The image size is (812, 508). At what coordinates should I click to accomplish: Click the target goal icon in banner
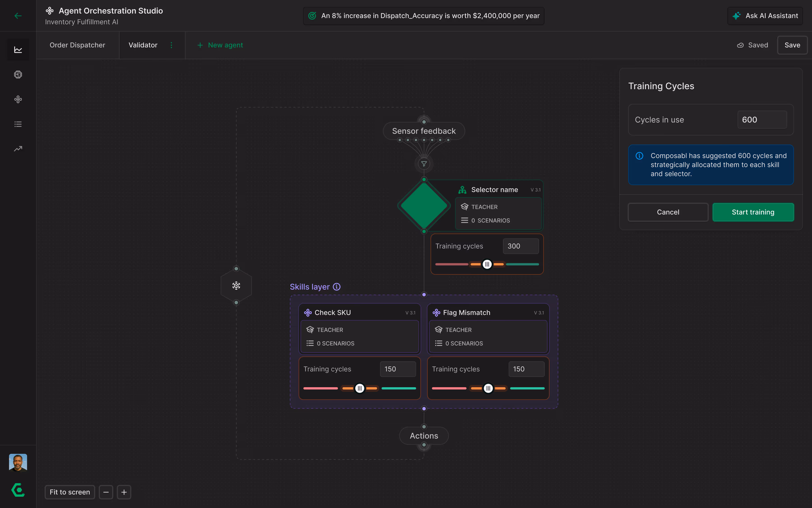tap(312, 16)
